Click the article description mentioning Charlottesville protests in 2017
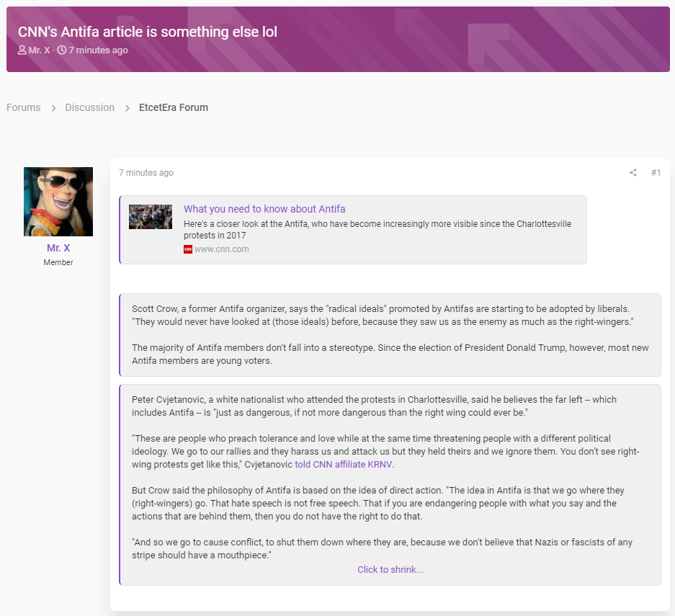 (377, 229)
